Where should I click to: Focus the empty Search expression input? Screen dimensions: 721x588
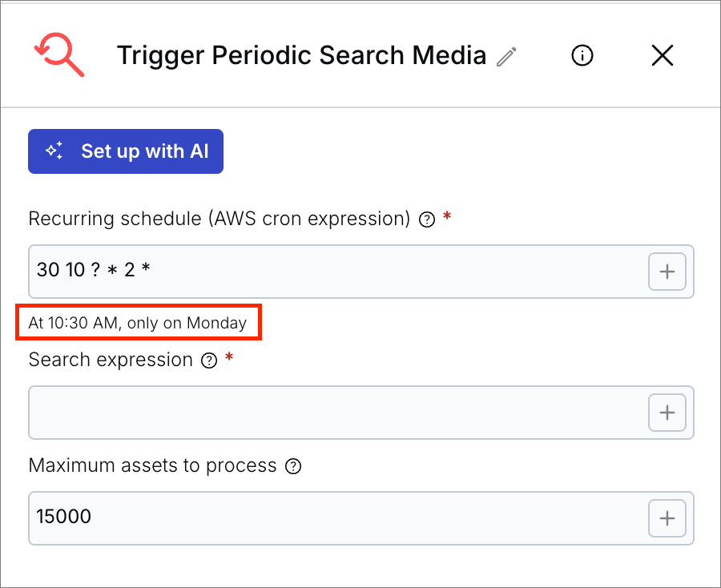(x=336, y=413)
